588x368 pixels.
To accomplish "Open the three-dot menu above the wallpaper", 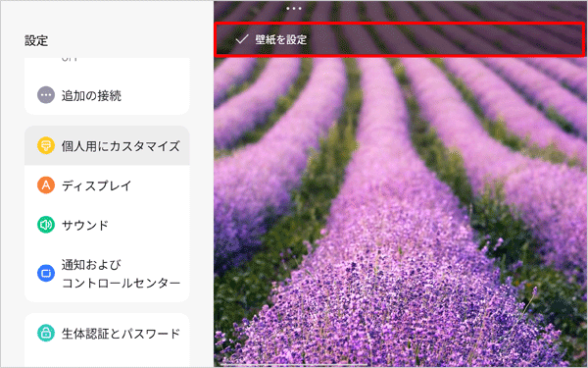I will pos(294,8).
